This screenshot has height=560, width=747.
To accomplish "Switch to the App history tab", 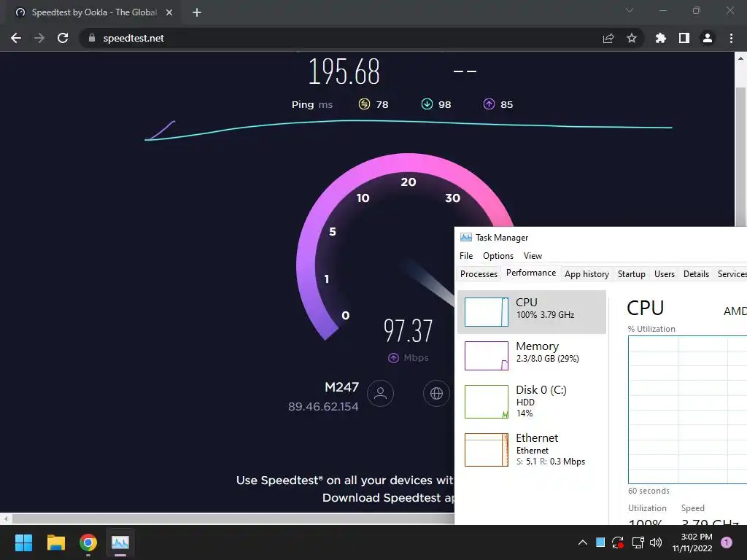I will (587, 274).
